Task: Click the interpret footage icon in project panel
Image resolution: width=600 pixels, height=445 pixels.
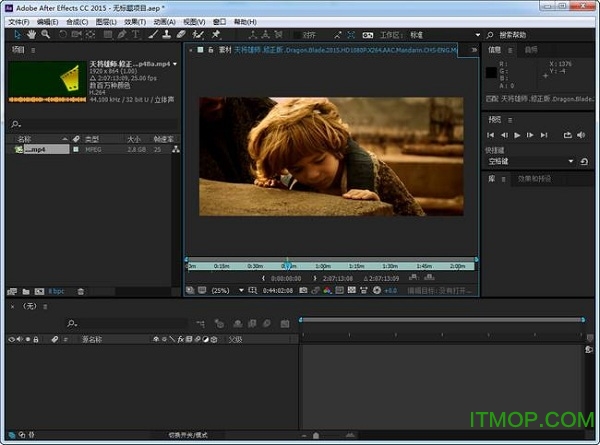Action: 12,292
